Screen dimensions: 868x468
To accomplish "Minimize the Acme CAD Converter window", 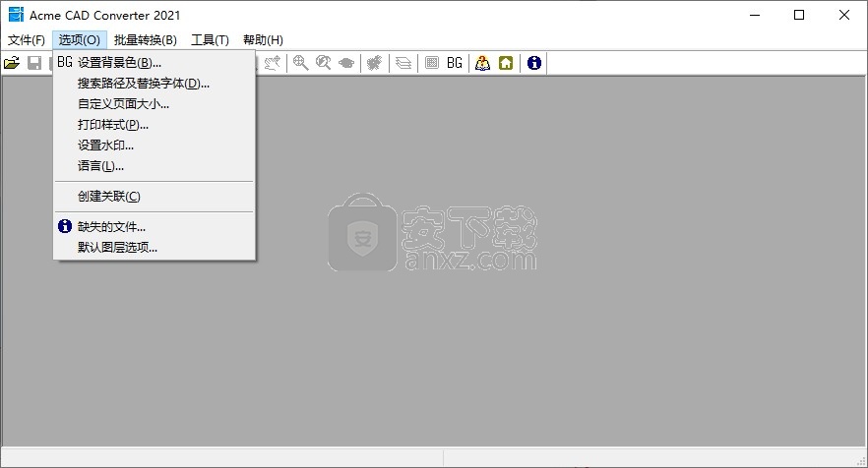I will click(755, 15).
